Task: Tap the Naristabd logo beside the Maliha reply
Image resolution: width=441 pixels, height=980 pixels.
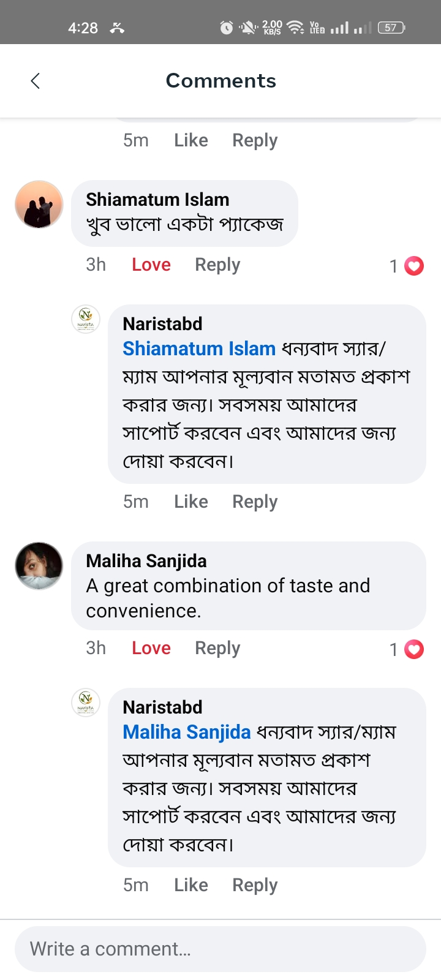Action: click(x=86, y=703)
